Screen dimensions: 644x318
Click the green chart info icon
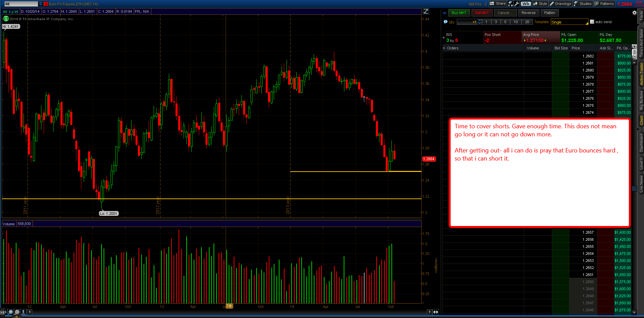point(6,19)
